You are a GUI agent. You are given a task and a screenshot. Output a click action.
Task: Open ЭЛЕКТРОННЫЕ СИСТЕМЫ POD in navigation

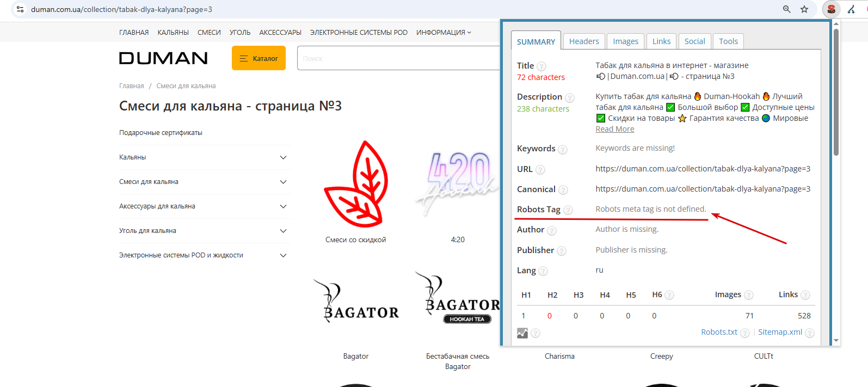[359, 33]
